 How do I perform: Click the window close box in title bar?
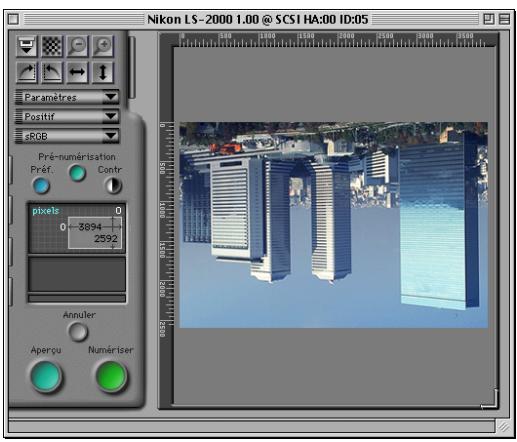click(13, 19)
